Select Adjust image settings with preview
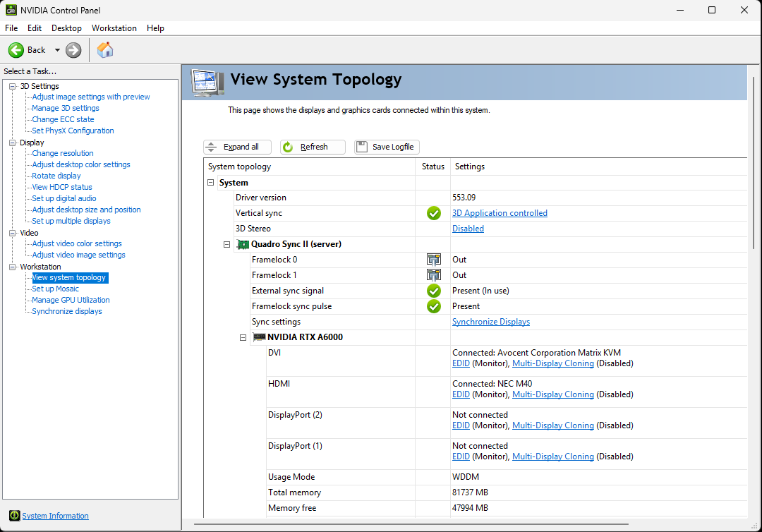The width and height of the screenshot is (762, 532). pos(91,97)
